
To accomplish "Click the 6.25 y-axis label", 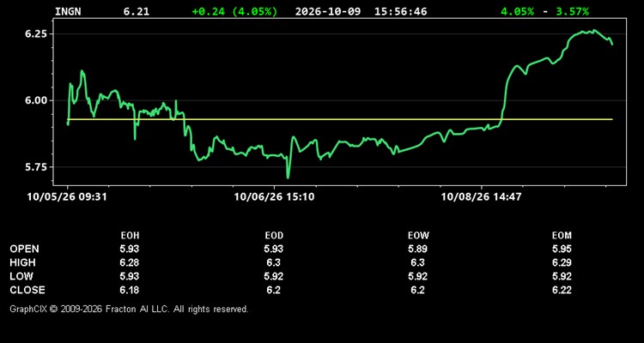I will point(35,34).
